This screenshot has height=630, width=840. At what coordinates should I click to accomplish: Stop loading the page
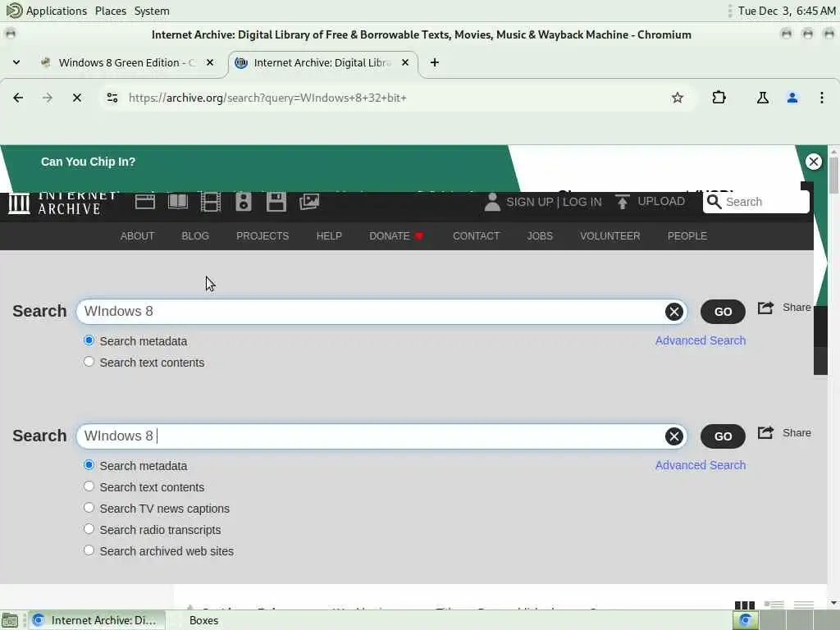tap(76, 98)
